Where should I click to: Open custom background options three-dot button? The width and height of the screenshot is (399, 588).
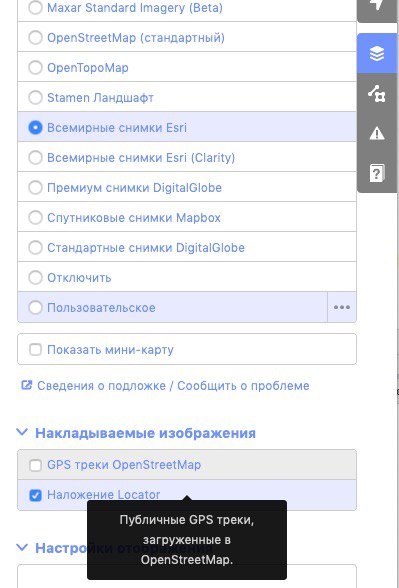coord(342,308)
